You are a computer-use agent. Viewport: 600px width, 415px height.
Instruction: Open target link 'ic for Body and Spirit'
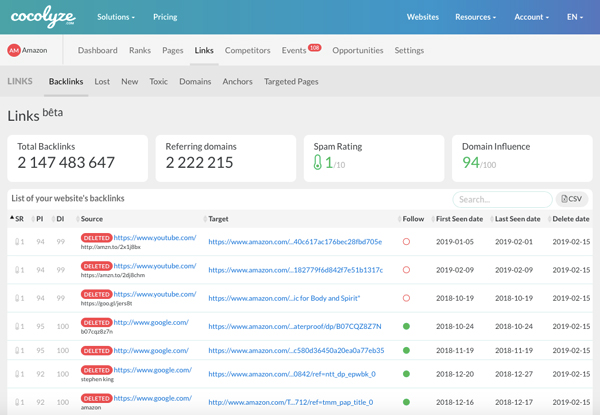tap(284, 298)
